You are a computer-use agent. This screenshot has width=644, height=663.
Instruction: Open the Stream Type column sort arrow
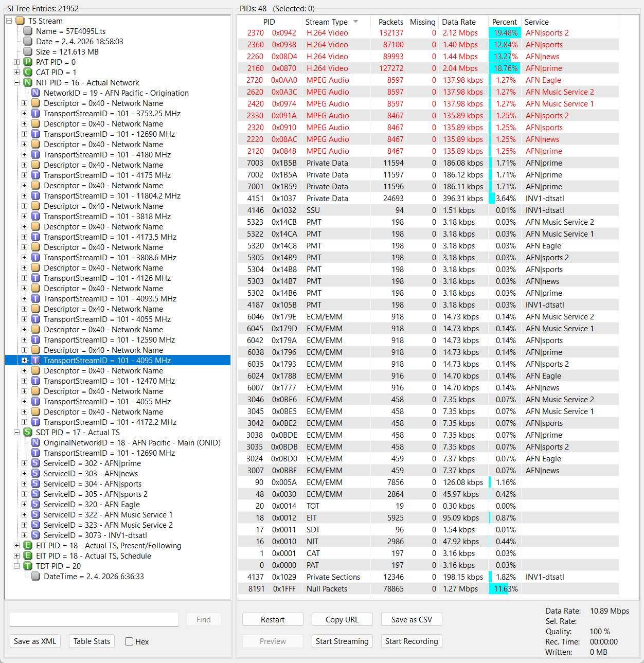(x=355, y=22)
